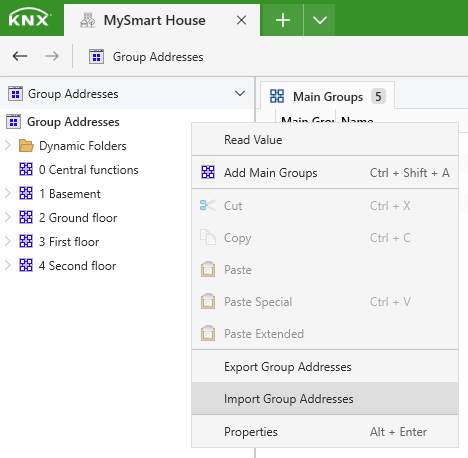Select the Group Addresses tree root icon

pos(13,122)
